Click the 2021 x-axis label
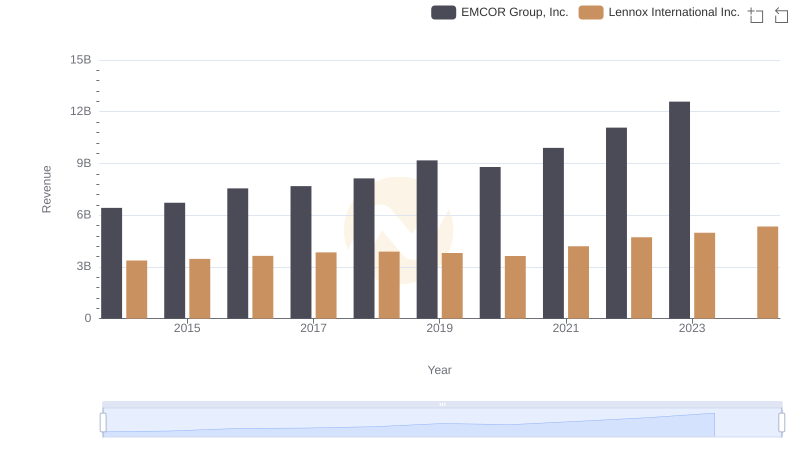This screenshot has height=461, width=800. (x=565, y=328)
